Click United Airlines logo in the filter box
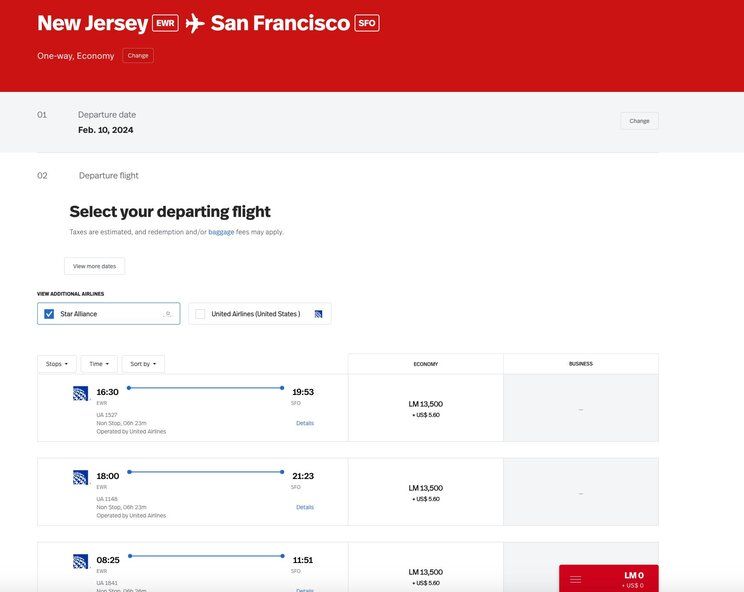 click(x=318, y=314)
